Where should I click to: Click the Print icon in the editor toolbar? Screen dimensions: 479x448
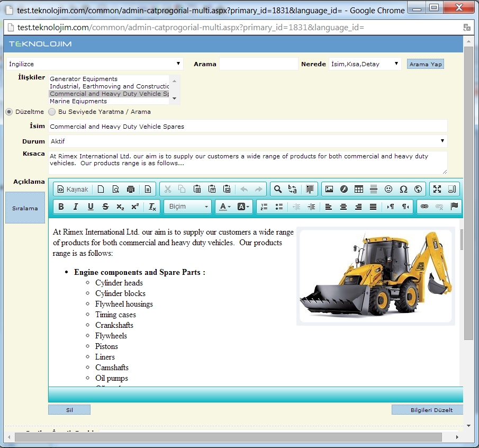(130, 189)
